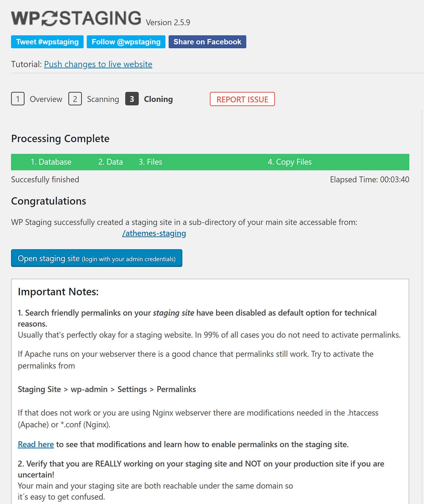Click Share on Facebook button
424x504 pixels.
click(x=207, y=42)
